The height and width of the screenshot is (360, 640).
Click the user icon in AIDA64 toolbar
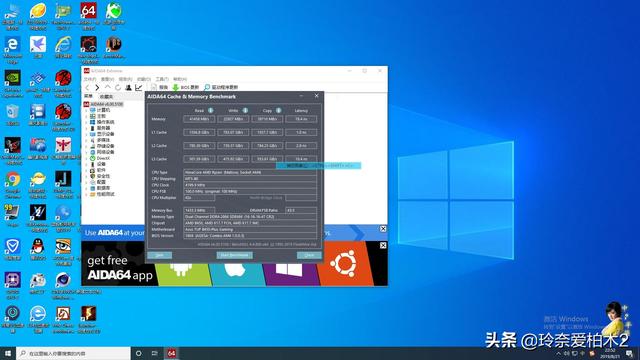coord(129,87)
